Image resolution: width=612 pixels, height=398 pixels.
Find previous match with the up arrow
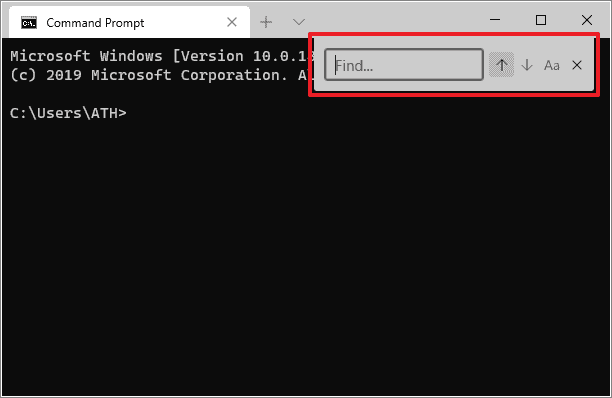(502, 65)
